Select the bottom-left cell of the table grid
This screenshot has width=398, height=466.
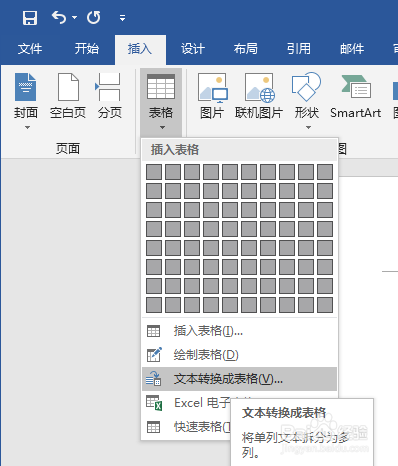tap(154, 305)
